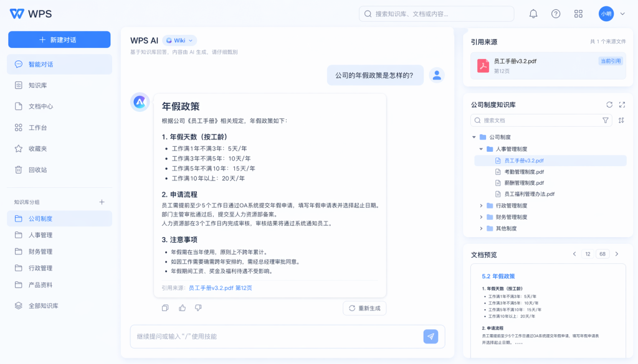Image resolution: width=638 pixels, height=364 pixels.
Task: Click the WPS logo icon
Action: tap(17, 14)
